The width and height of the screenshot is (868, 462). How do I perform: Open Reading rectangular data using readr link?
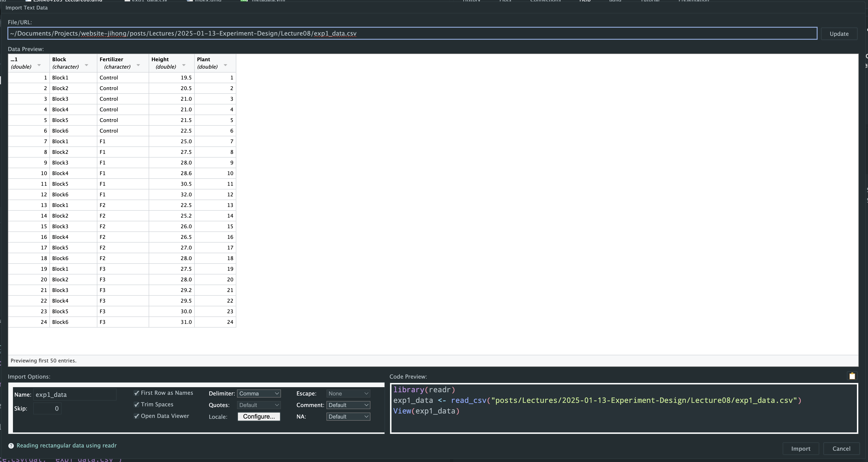click(x=66, y=446)
